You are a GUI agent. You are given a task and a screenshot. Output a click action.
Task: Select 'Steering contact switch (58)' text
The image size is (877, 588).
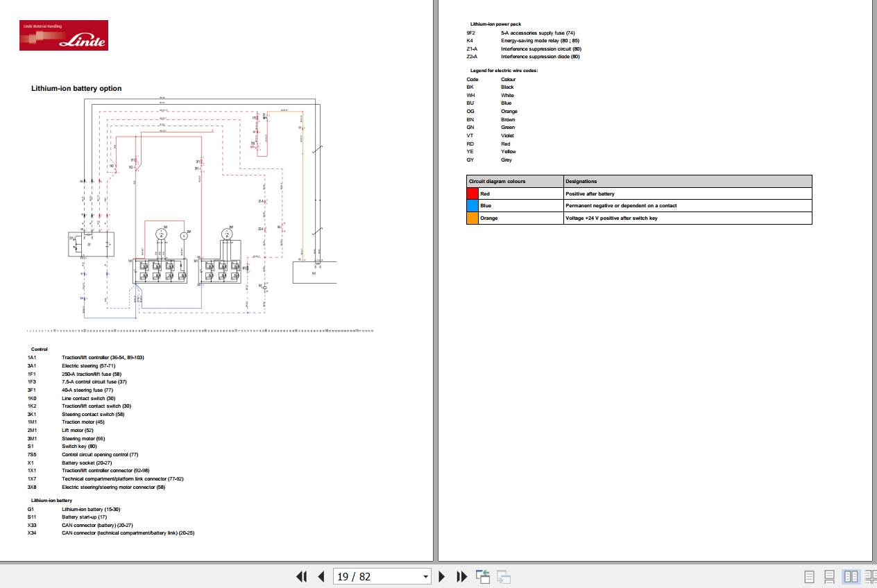[x=93, y=415]
